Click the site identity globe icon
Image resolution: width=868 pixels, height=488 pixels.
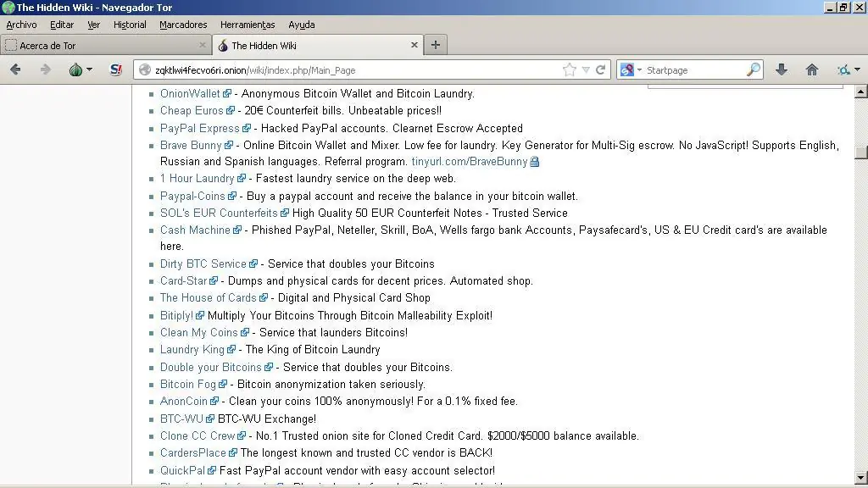[145, 69]
